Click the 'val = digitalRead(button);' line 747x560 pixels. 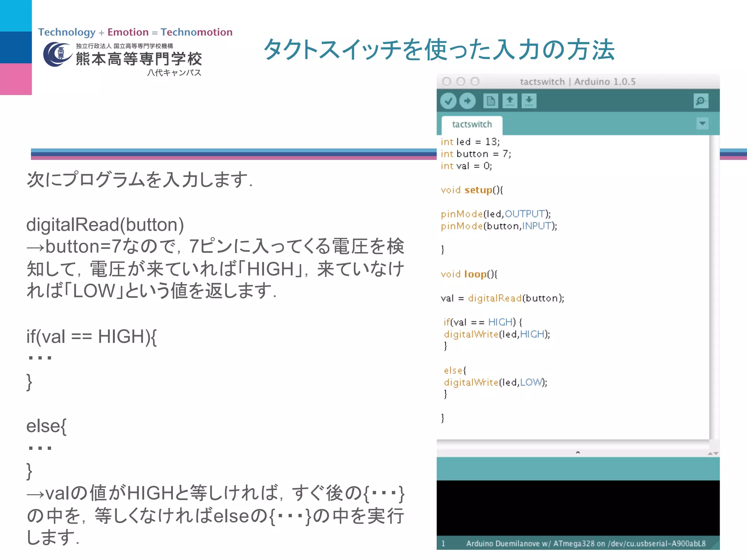pos(502,298)
